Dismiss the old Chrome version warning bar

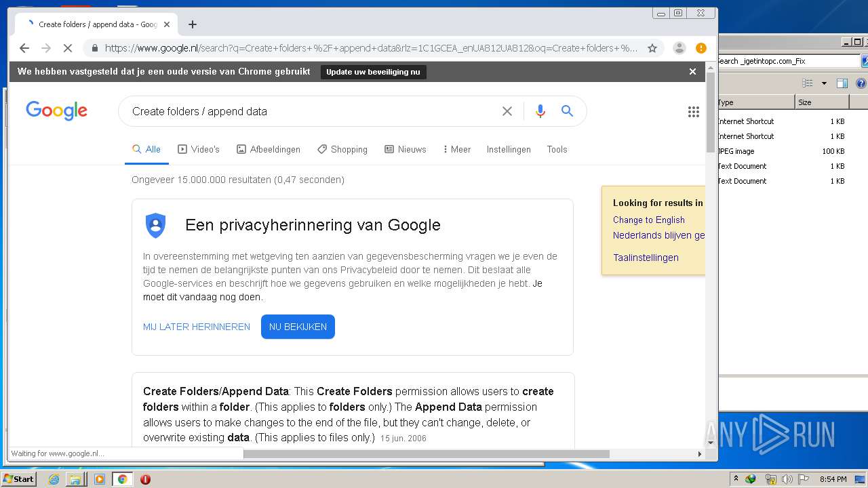tap(692, 71)
